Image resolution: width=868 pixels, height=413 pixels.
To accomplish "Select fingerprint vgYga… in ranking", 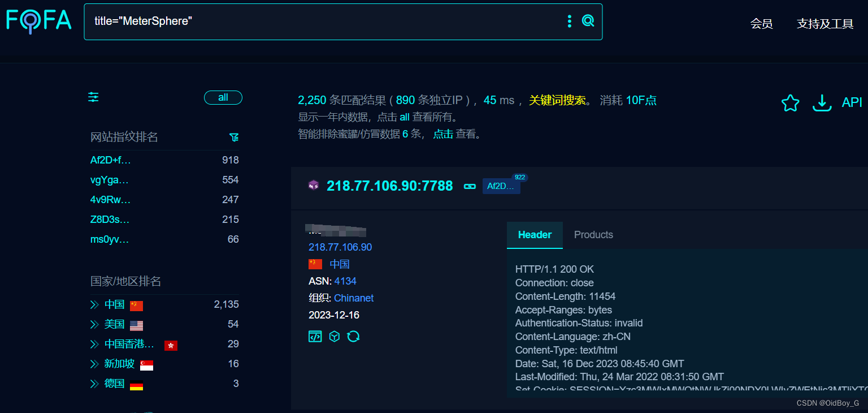I will coord(110,180).
